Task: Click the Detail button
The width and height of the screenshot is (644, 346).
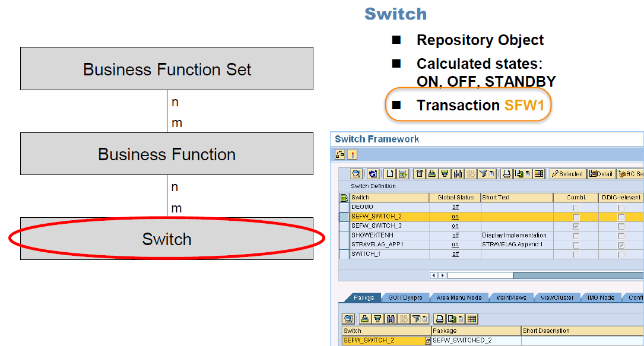Action: click(x=601, y=174)
